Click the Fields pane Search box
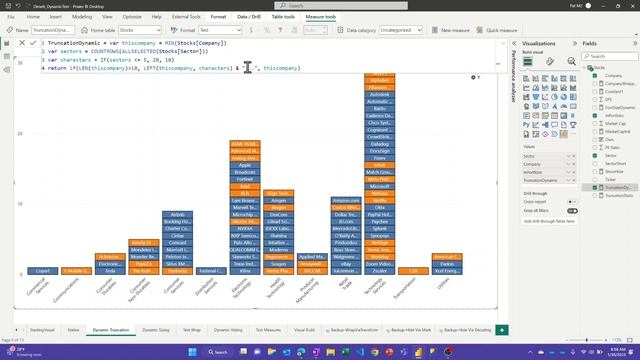Screen dimensions: 640x360 (x=610, y=56)
